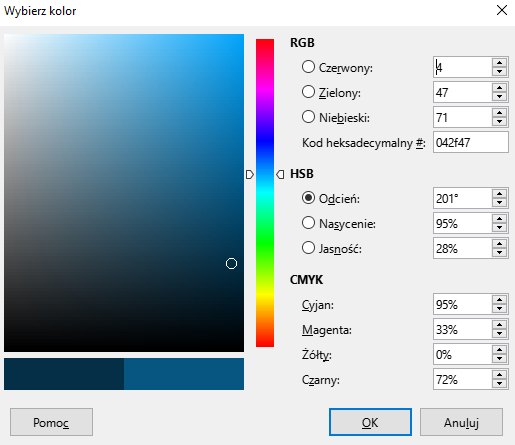Decrease the Odcień hue value with down arrow
This screenshot has width=515, height=445.
pos(499,203)
